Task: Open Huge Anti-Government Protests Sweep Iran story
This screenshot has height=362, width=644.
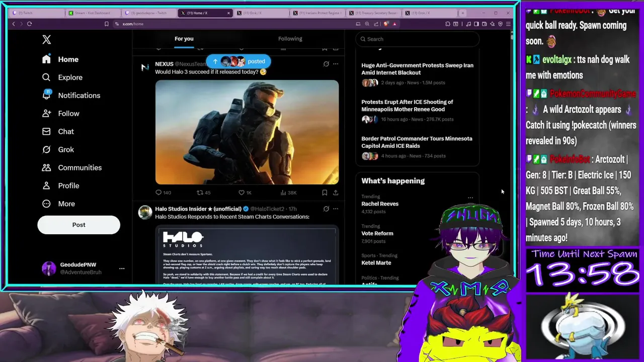Action: 418,73
